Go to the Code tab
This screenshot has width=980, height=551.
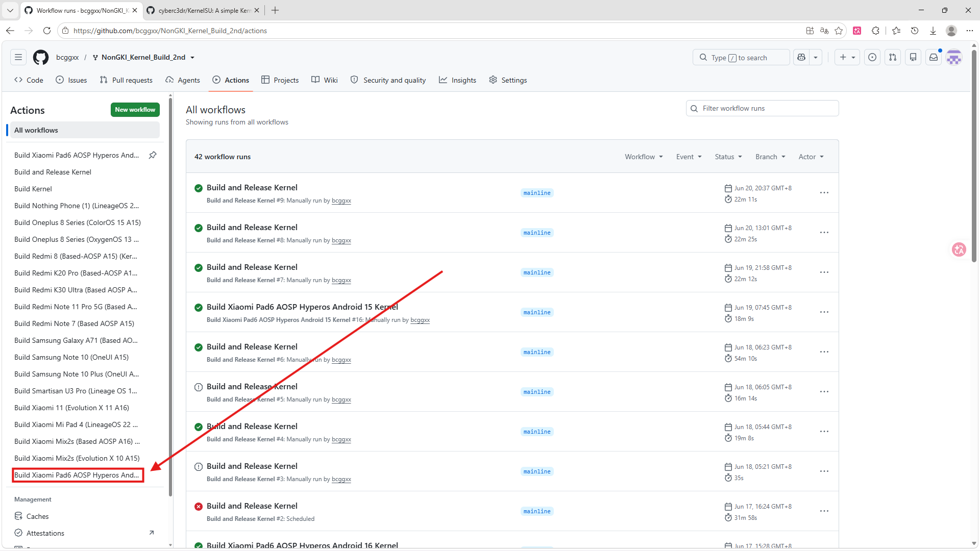point(29,80)
